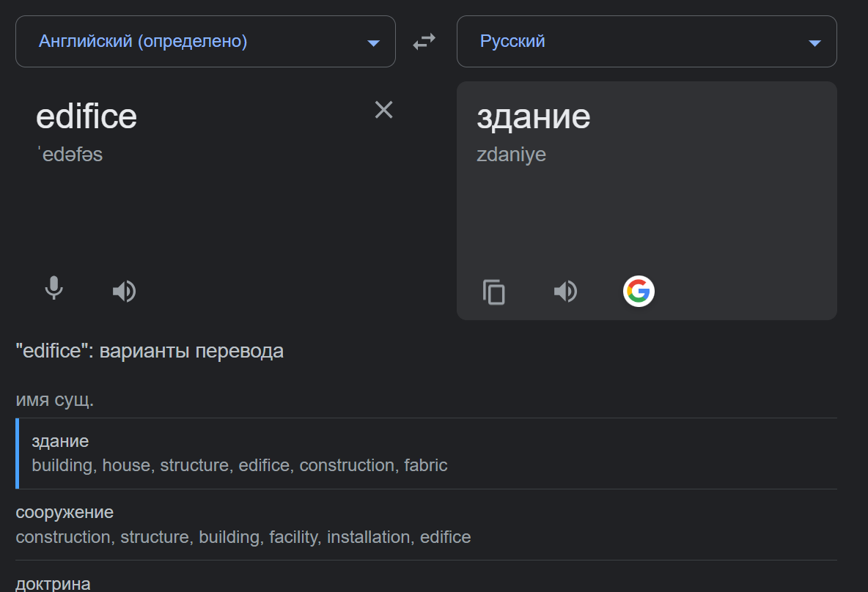Click the synonyms line starting with building, house
This screenshot has width=868, height=592.
point(239,465)
